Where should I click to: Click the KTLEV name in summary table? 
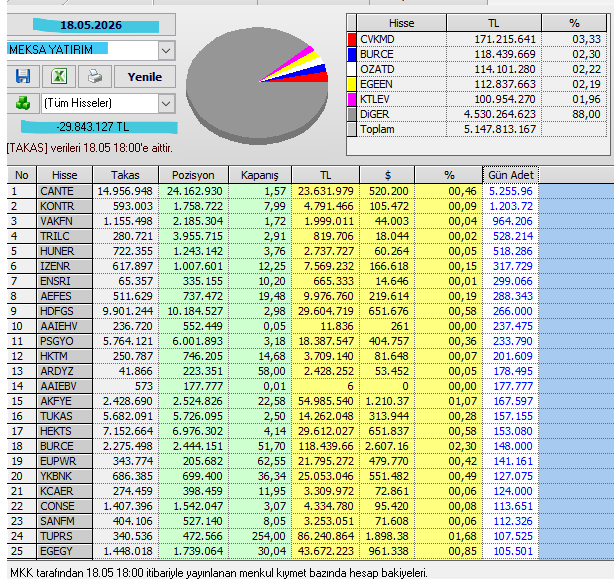tap(375, 99)
